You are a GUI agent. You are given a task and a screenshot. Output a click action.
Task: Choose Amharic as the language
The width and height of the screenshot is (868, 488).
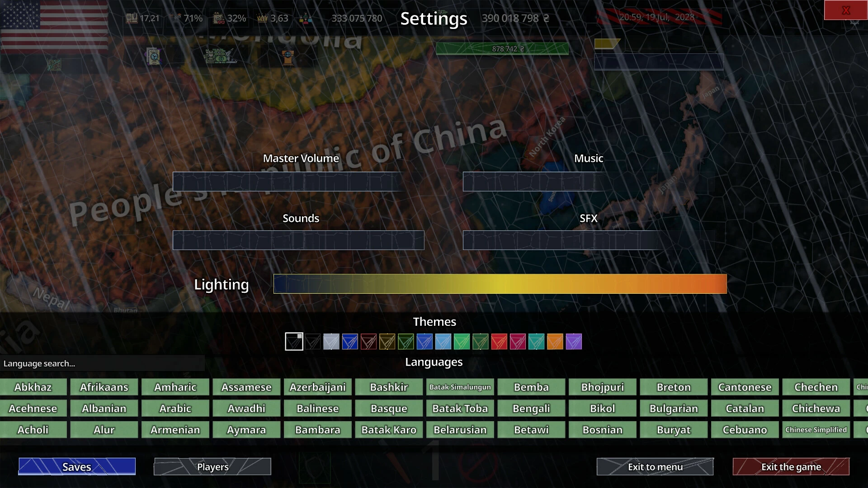click(175, 387)
